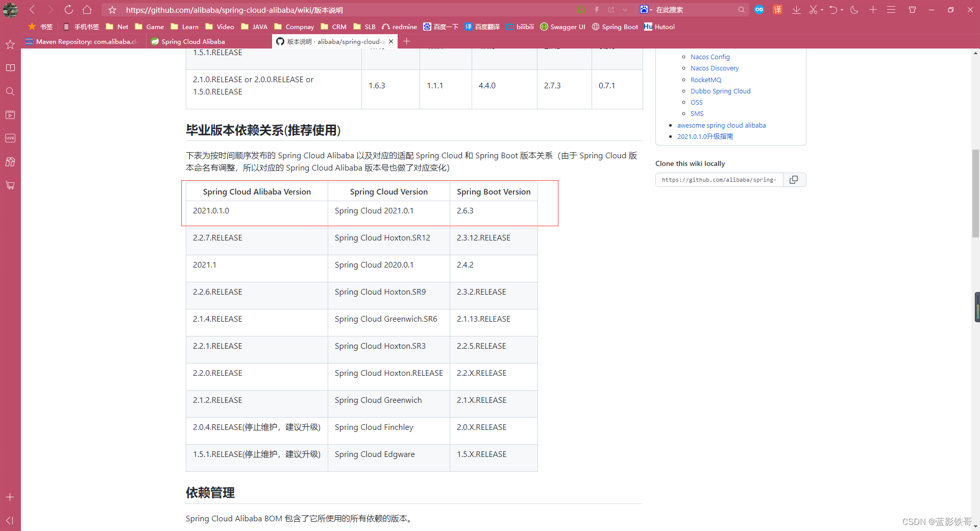The height and width of the screenshot is (531, 980).
Task: Open reader mode from the address bar
Action: point(581,10)
